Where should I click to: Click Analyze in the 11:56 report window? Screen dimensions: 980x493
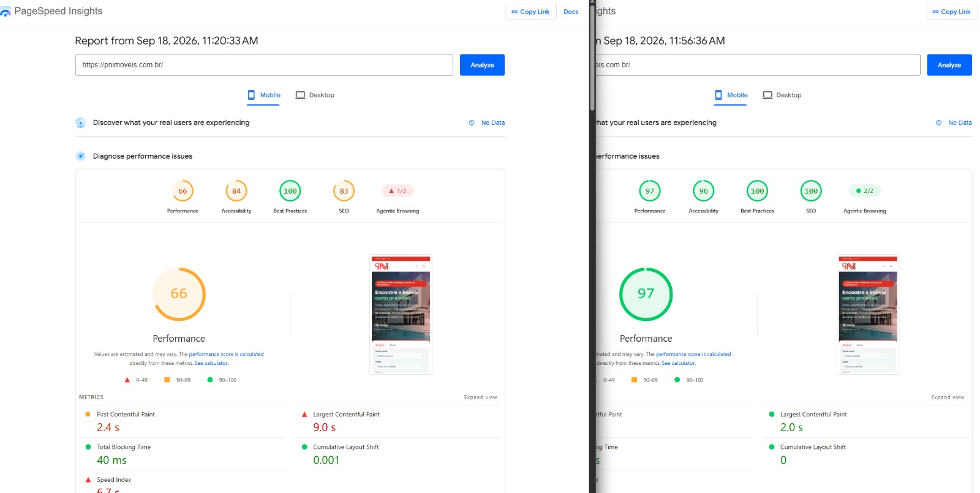pyautogui.click(x=949, y=65)
